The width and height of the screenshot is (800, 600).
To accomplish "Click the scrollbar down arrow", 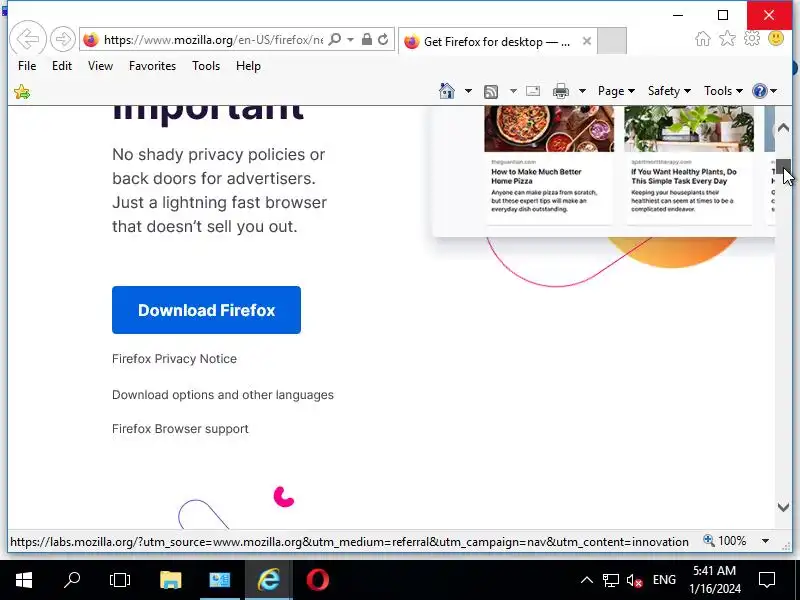I will 783,507.
